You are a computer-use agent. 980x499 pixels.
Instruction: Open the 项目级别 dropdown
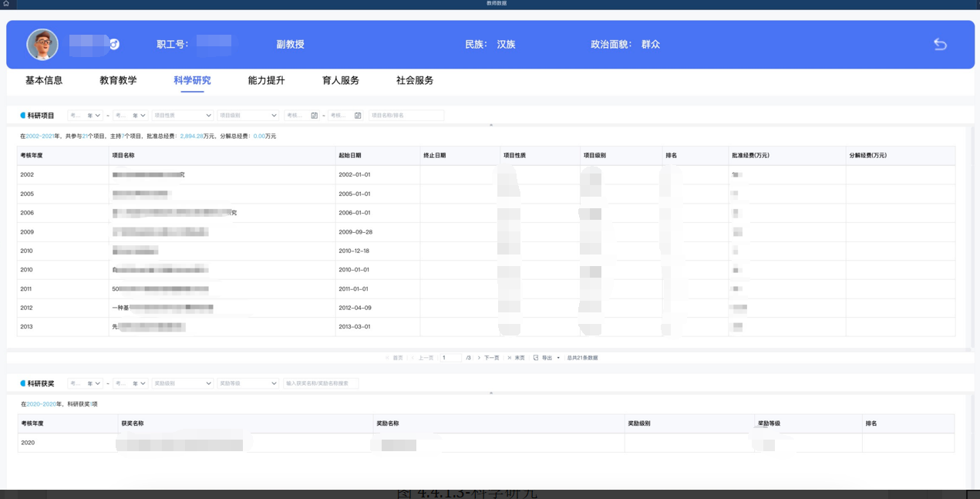click(x=248, y=116)
